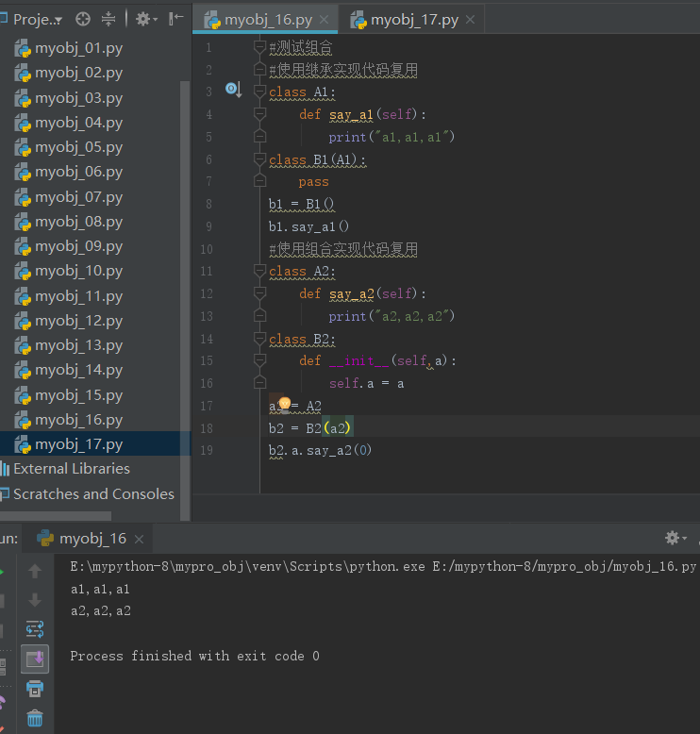Select myobj_11.py in the project tree
Image resolution: width=700 pixels, height=734 pixels.
[x=68, y=296]
